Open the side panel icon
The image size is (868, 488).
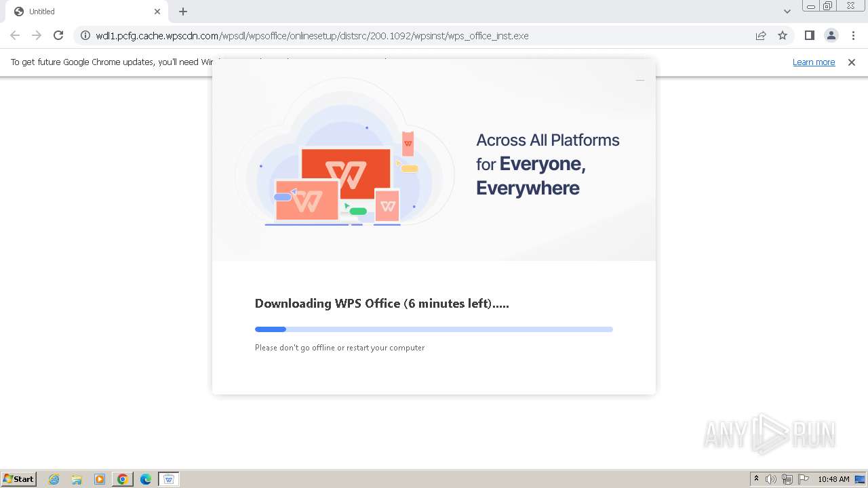click(x=809, y=35)
